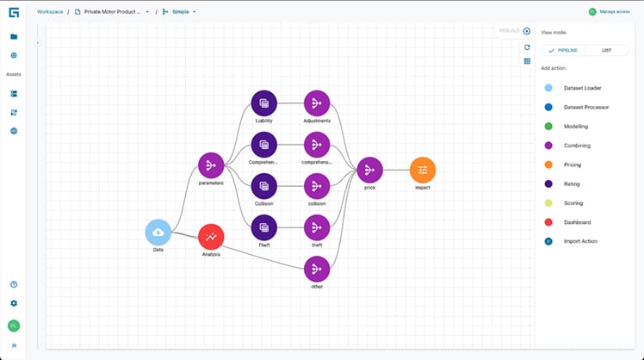This screenshot has height=360, width=644.
Task: Open the Private Motor Product dropdown
Action: point(147,12)
